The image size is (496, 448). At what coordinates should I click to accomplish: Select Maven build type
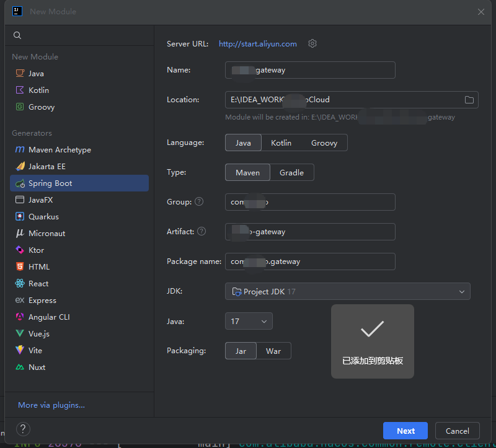point(247,172)
